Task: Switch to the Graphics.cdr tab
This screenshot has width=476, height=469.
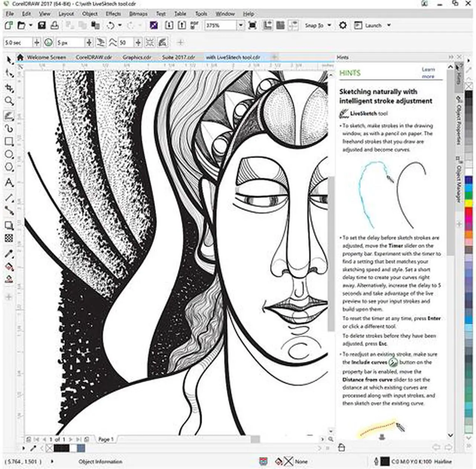Action: tap(137, 57)
